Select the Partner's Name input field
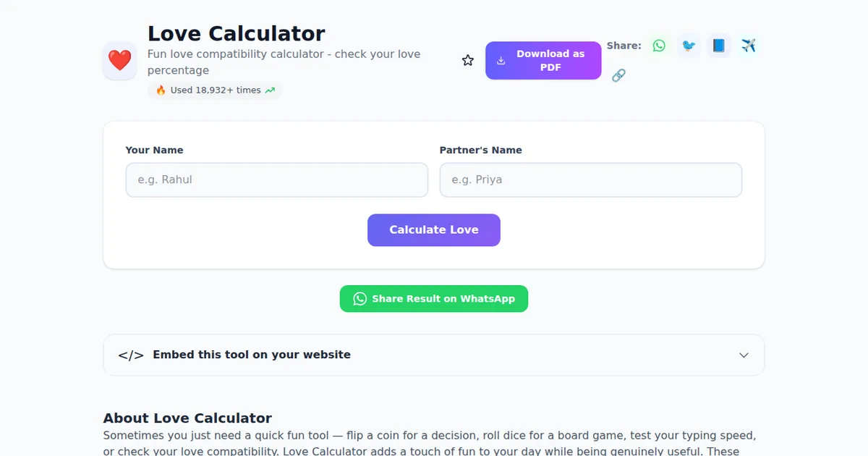The image size is (868, 456). [591, 180]
